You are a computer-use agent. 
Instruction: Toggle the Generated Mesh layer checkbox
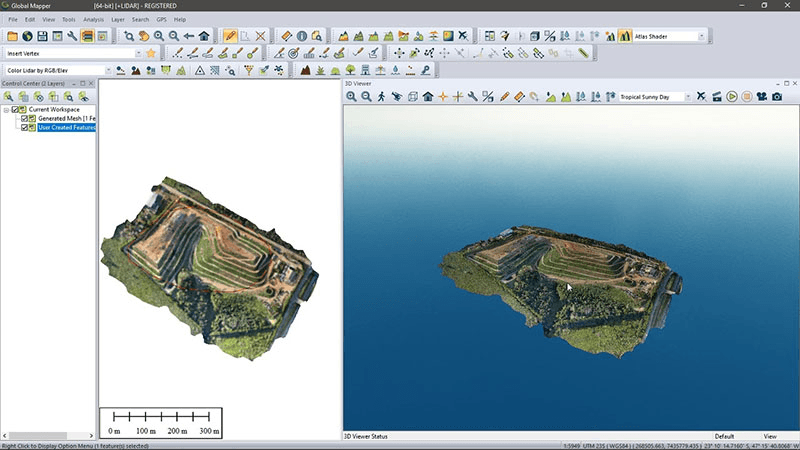(x=25, y=118)
